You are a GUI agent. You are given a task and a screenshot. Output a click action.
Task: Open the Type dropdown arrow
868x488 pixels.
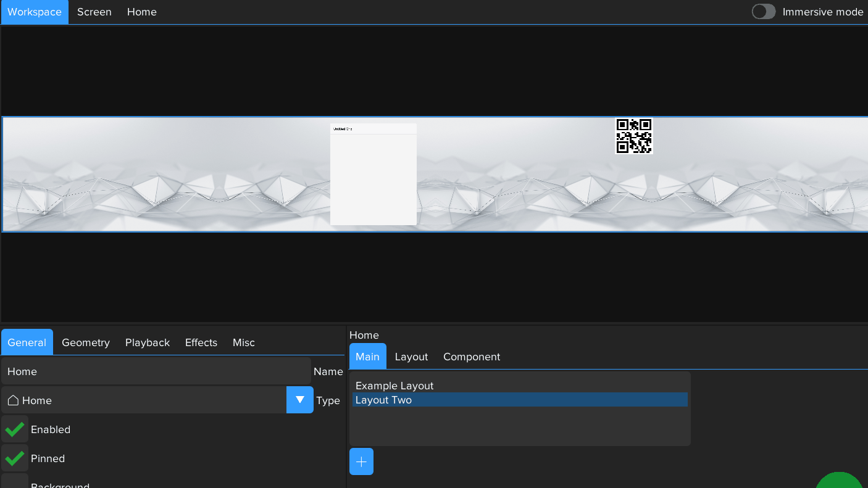coord(299,400)
